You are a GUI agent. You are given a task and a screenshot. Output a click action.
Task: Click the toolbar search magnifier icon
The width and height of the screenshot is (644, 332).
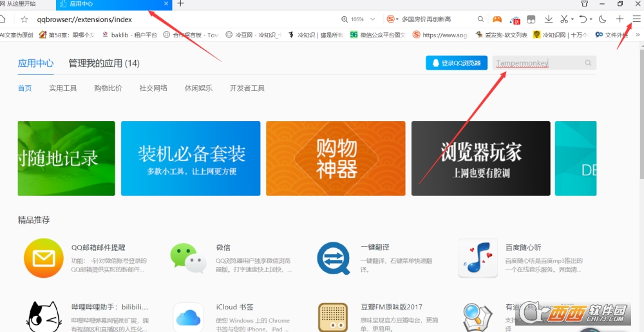[x=480, y=19]
